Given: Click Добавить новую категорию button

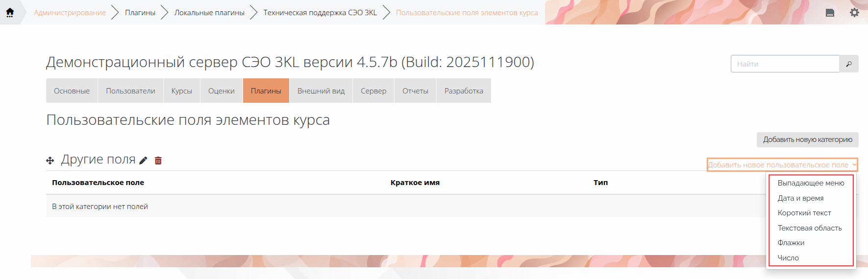Looking at the screenshot, I should 807,139.
